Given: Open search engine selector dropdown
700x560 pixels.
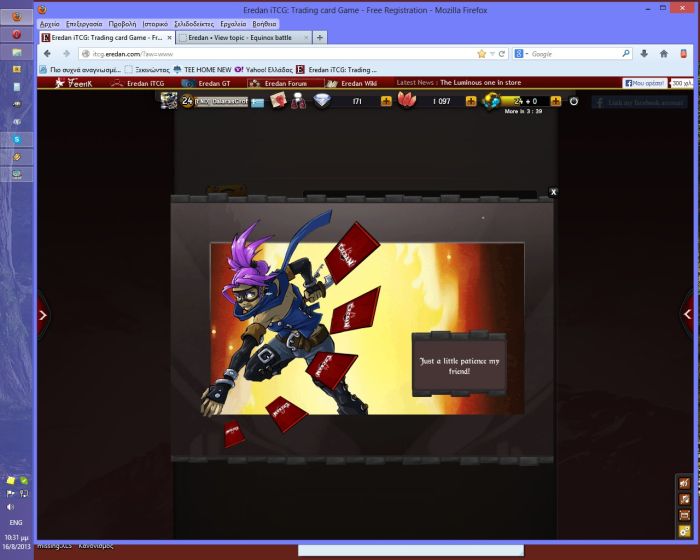Looking at the screenshot, I should pyautogui.click(x=521, y=54).
